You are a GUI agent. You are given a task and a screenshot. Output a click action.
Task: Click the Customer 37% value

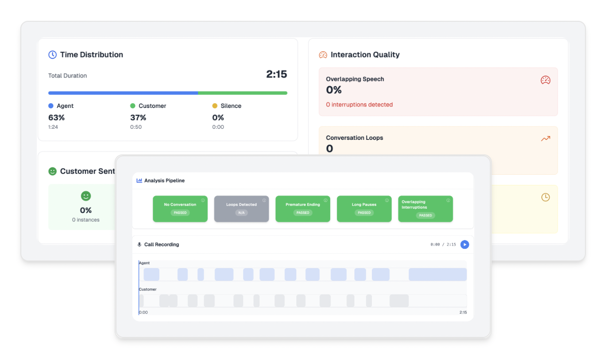tap(138, 118)
